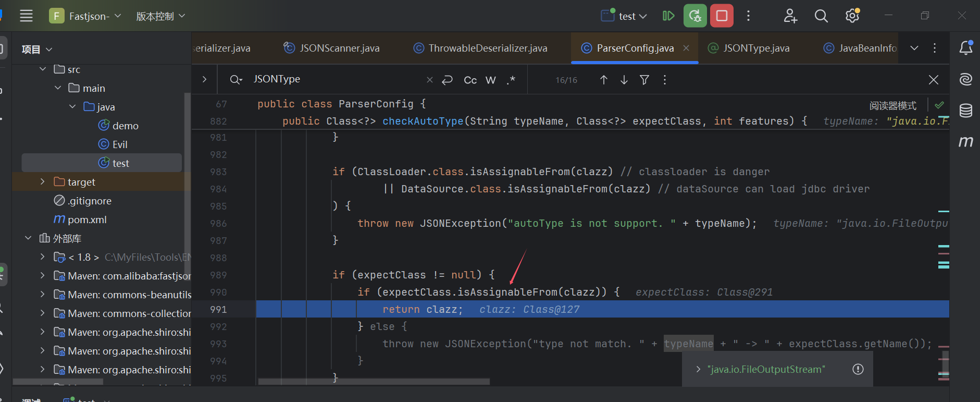Screen dimensions: 980x402
Task: Open more search options menu
Action: click(664, 79)
